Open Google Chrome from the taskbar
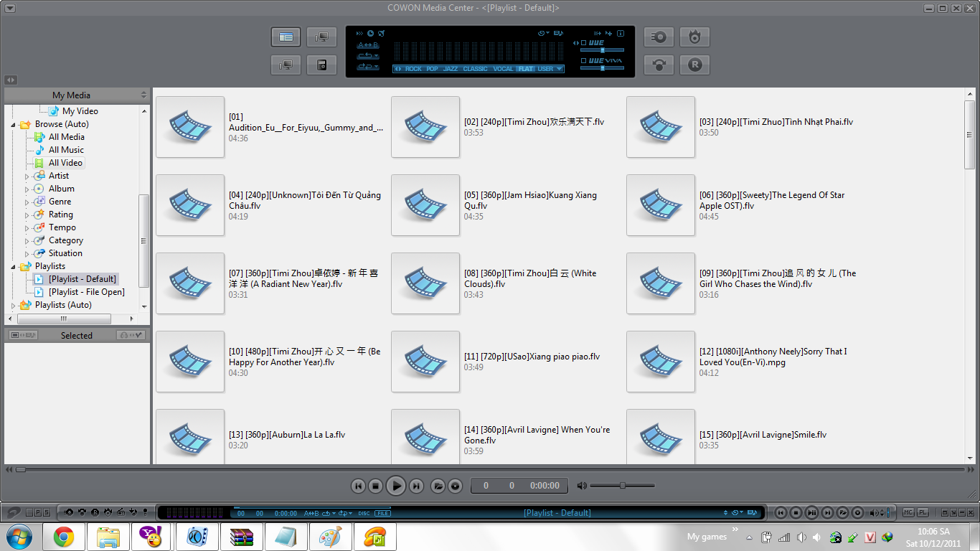The height and width of the screenshot is (551, 980). click(64, 537)
